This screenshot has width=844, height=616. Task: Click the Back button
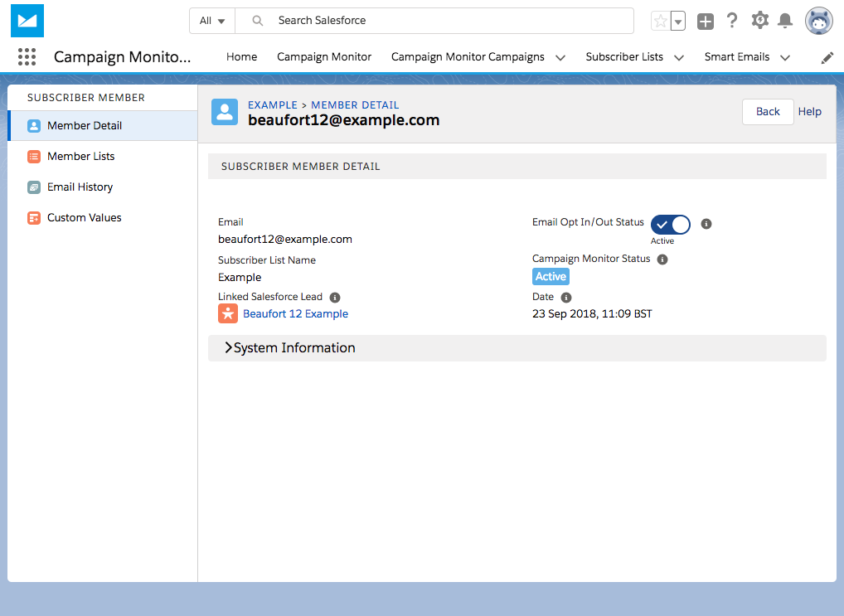pyautogui.click(x=768, y=112)
